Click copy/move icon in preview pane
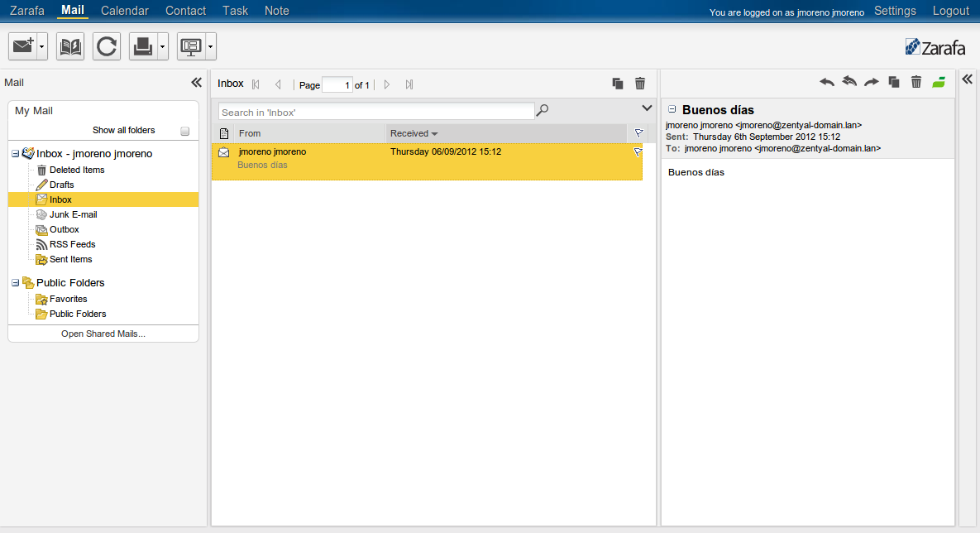This screenshot has width=980, height=533. point(894,82)
